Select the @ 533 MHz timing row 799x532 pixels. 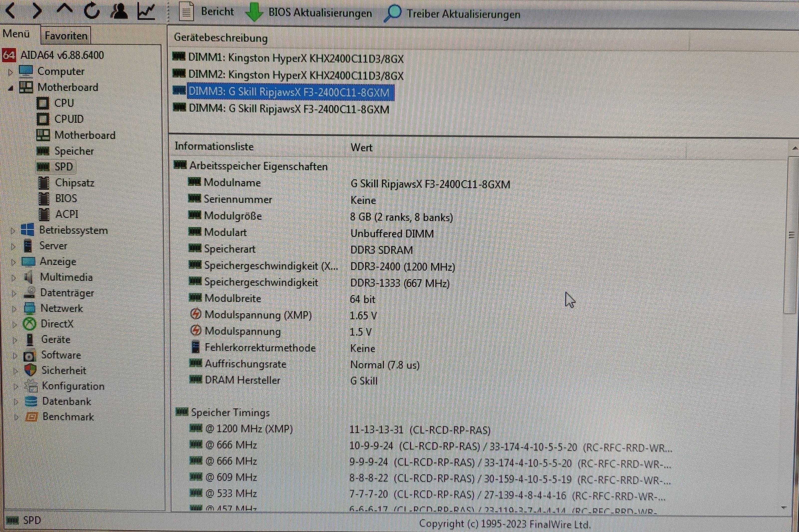click(x=427, y=495)
